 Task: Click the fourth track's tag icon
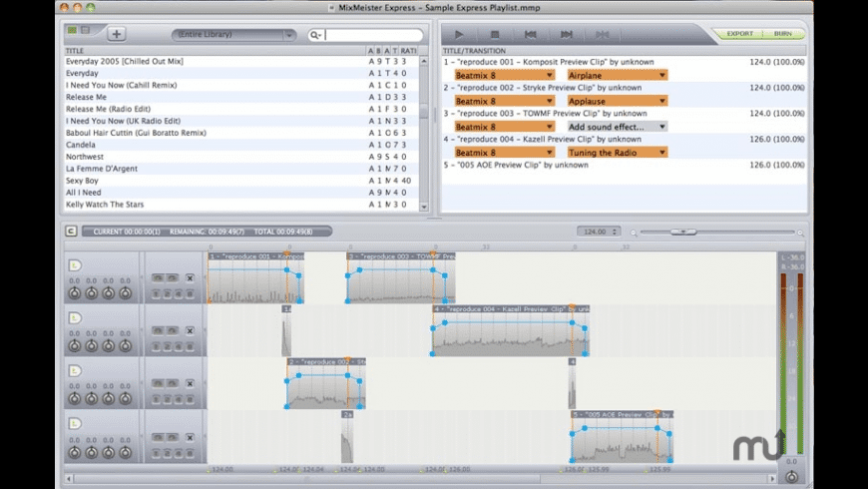click(x=75, y=424)
